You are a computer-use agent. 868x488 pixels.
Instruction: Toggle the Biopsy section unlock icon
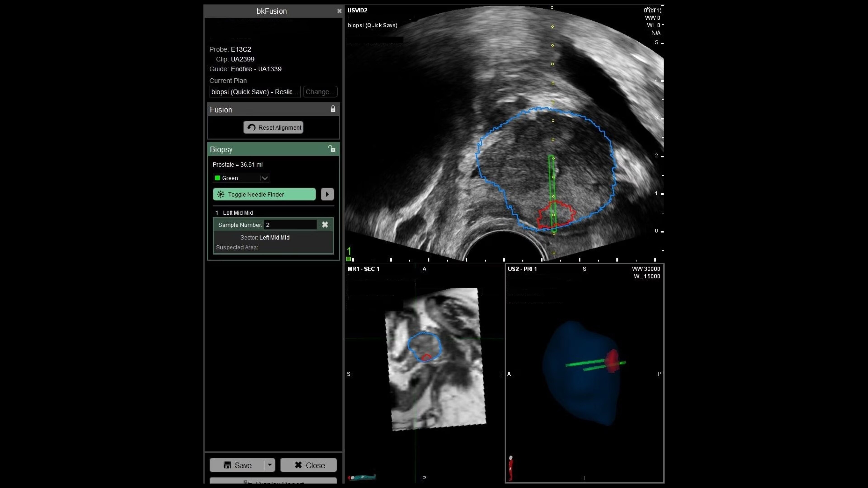(x=332, y=148)
